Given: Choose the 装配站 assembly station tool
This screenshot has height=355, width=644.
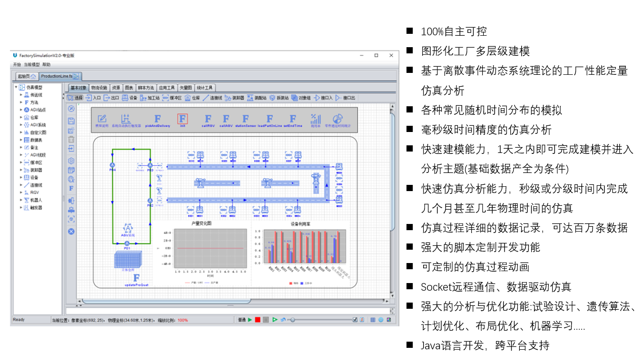Looking at the screenshot, I should point(257,98).
